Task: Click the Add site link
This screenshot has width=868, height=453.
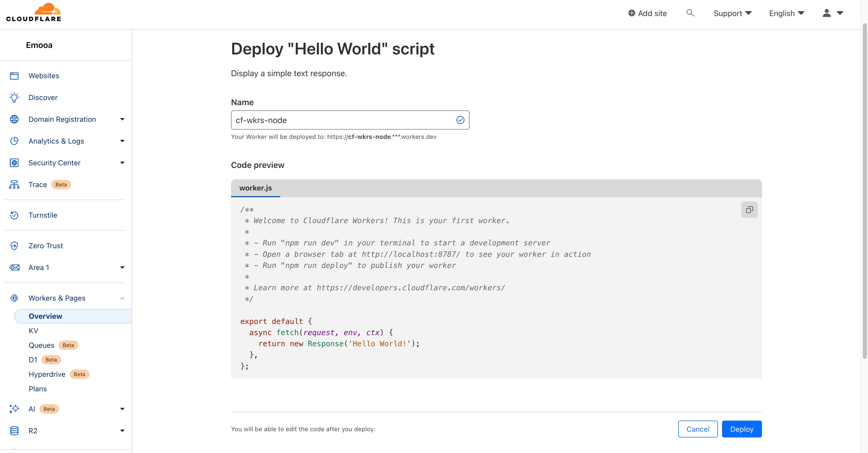Action: 648,13
